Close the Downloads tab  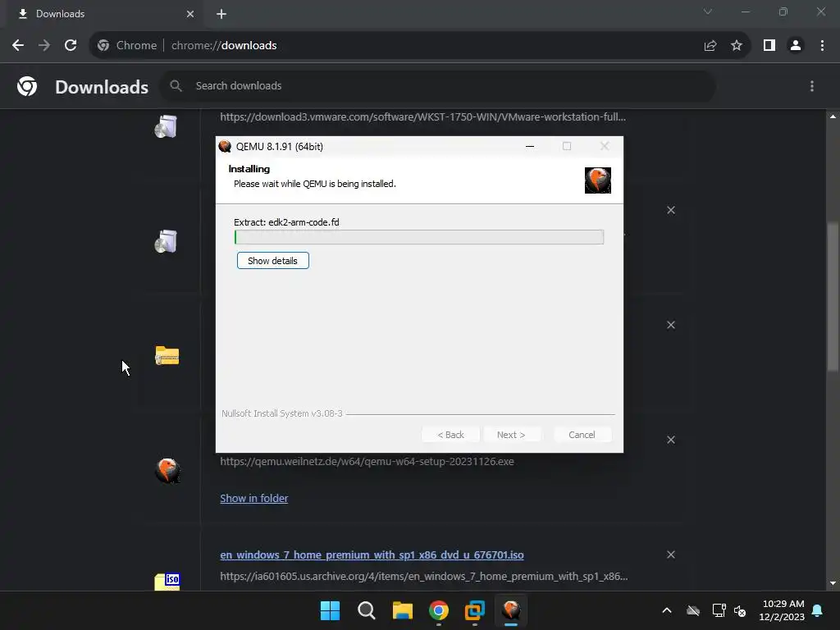point(190,14)
